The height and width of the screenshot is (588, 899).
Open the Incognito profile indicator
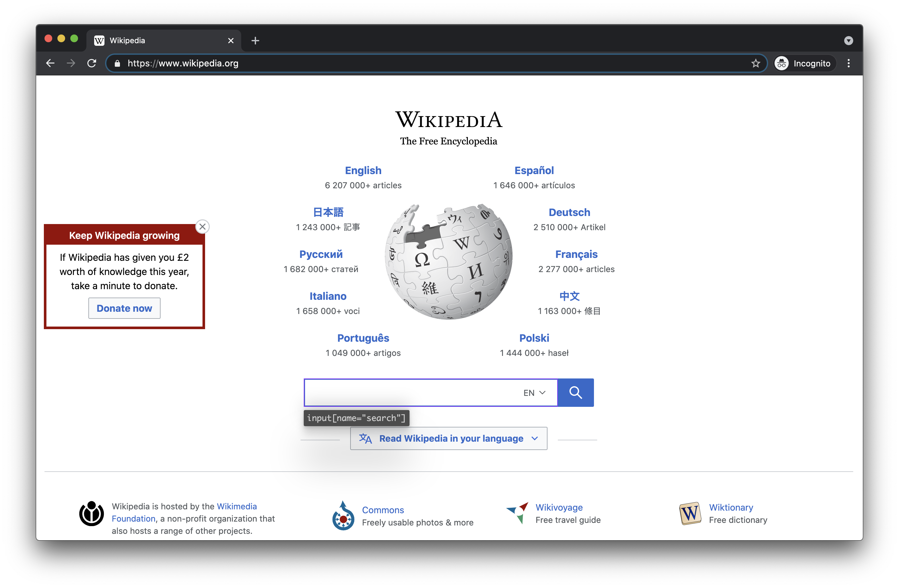[x=804, y=63]
